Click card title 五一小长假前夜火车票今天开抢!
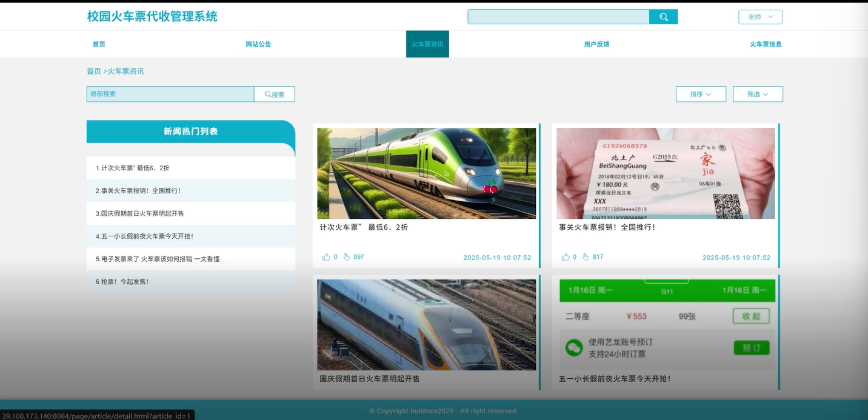Image resolution: width=868 pixels, height=420 pixels. pyautogui.click(x=615, y=379)
